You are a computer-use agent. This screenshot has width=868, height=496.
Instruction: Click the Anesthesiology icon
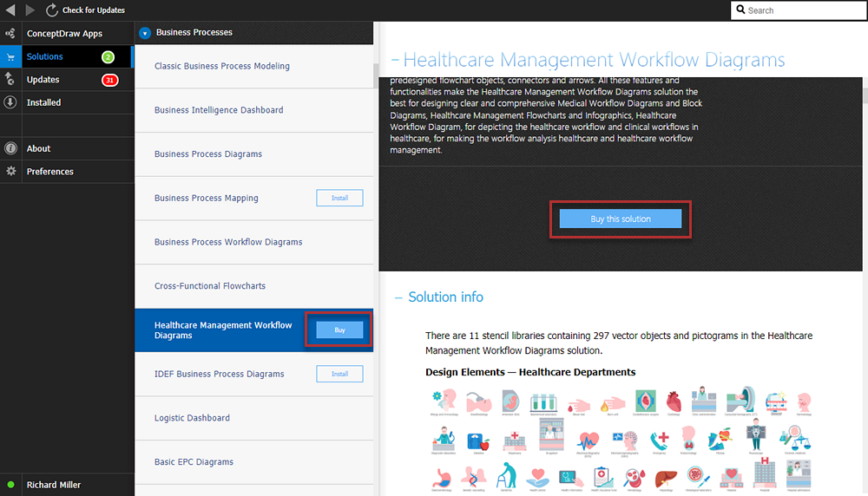479,402
